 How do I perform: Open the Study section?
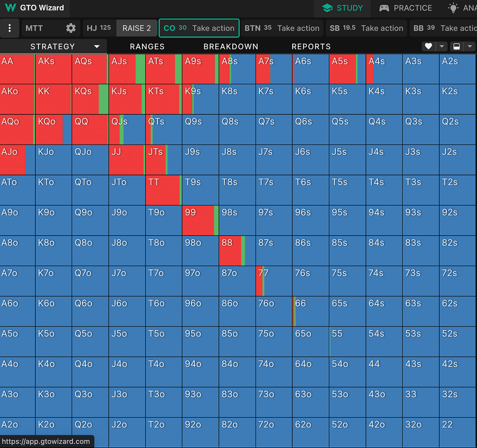click(x=342, y=8)
